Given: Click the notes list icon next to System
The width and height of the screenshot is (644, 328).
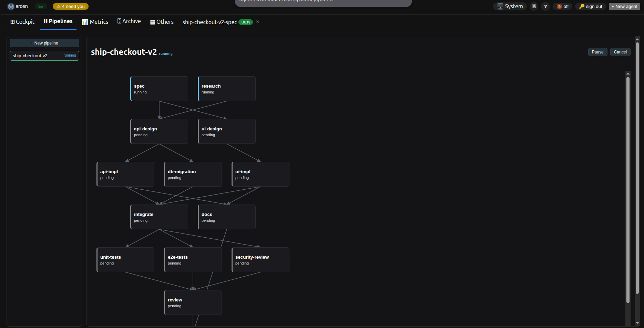Looking at the screenshot, I should 534,7.
